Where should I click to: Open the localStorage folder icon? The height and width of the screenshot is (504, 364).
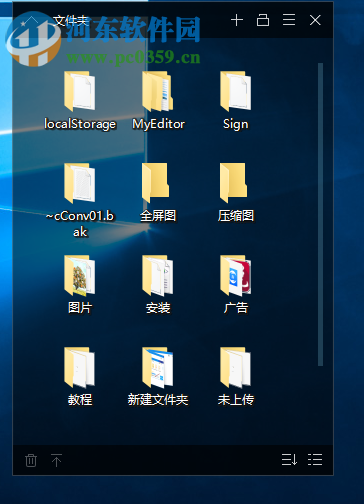(80, 91)
